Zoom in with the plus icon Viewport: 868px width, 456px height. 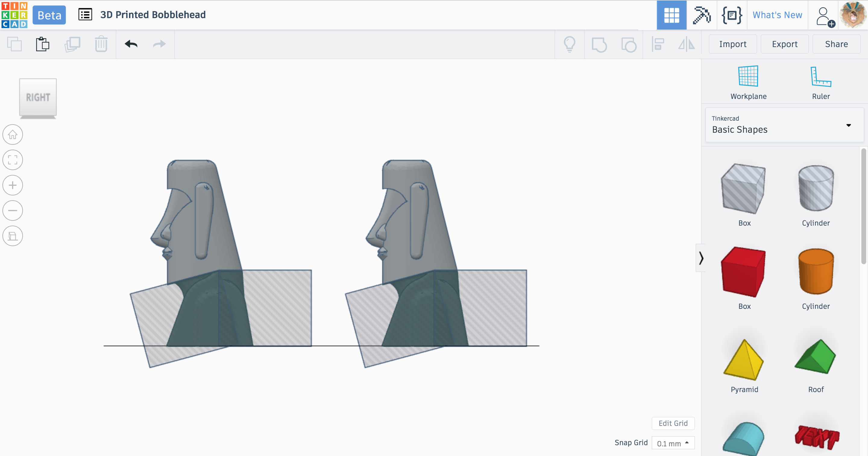click(13, 185)
